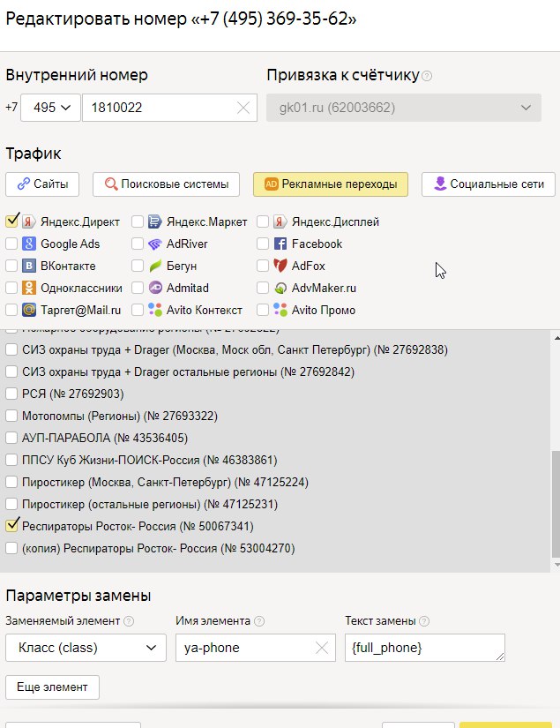This screenshot has height=728, width=560.
Task: Click the VKontakte logo icon
Action: click(29, 266)
